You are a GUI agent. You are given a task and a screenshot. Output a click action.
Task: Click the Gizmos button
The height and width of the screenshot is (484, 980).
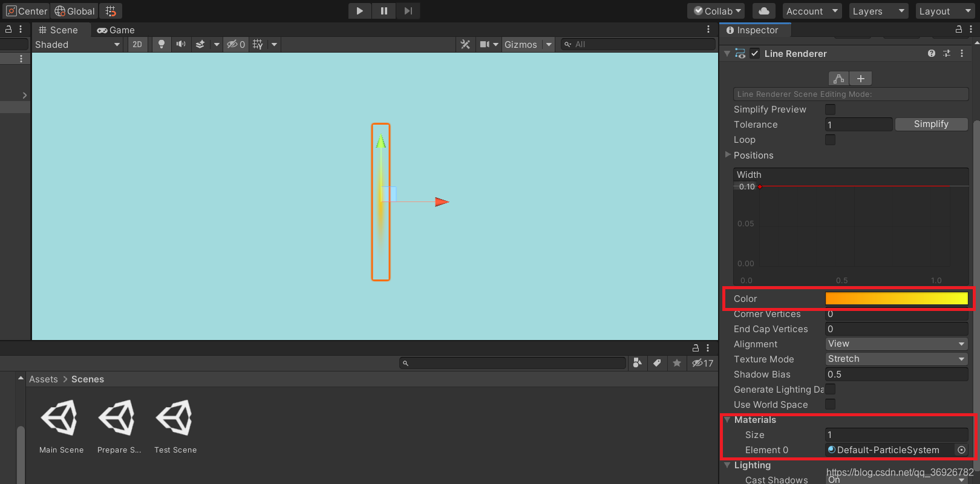click(521, 44)
